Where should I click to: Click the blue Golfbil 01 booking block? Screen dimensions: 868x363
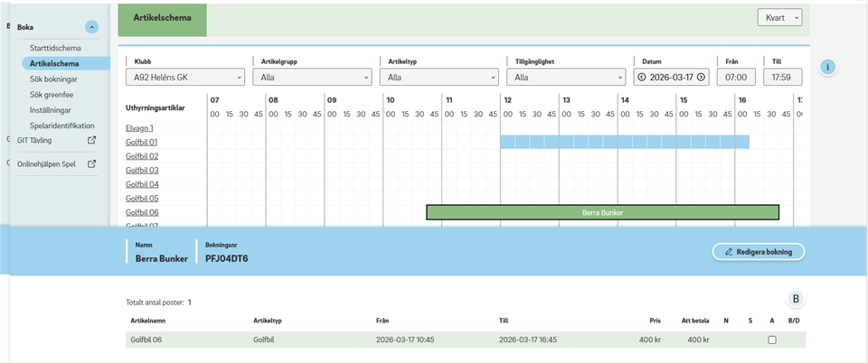click(x=624, y=142)
